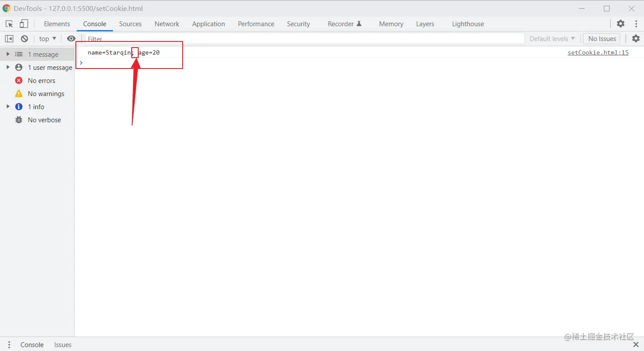Select the No verbose sidebar row
The image size is (644, 351).
point(37,120)
